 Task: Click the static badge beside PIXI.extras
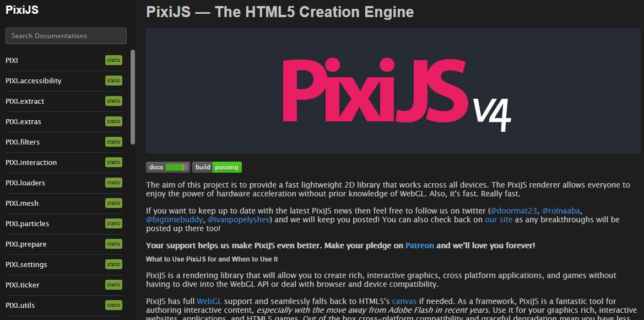tap(114, 121)
